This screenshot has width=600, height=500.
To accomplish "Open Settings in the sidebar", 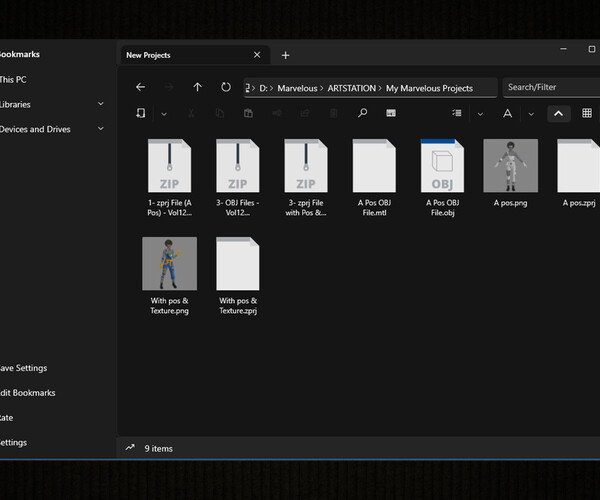I will (14, 442).
